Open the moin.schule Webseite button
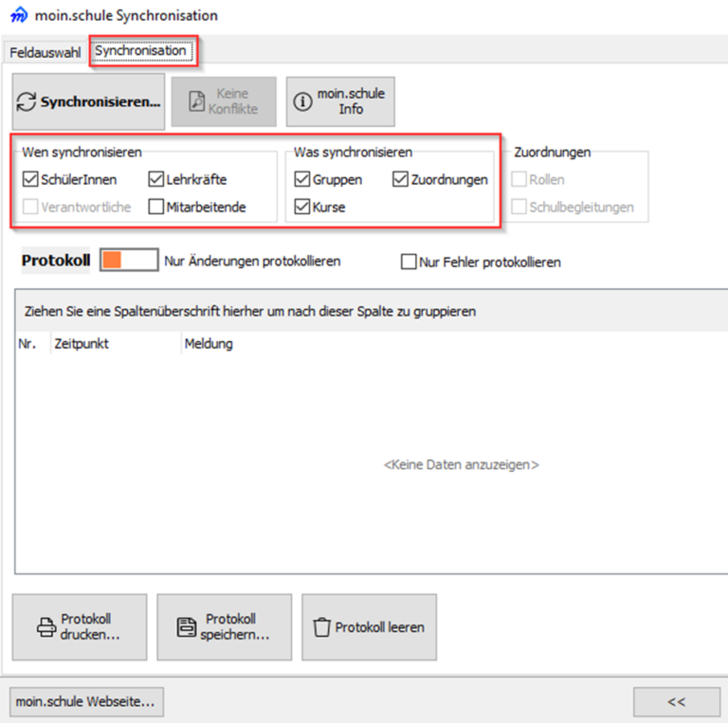728x723 pixels. pyautogui.click(x=85, y=702)
